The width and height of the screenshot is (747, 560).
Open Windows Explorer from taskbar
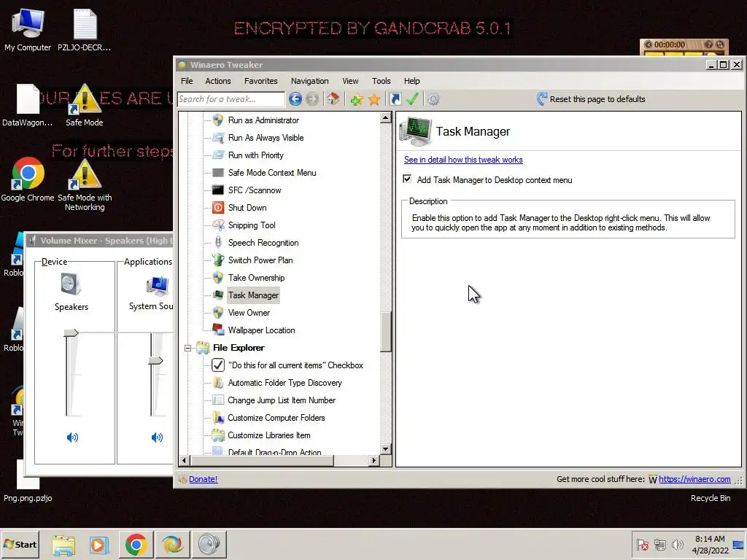tap(64, 544)
